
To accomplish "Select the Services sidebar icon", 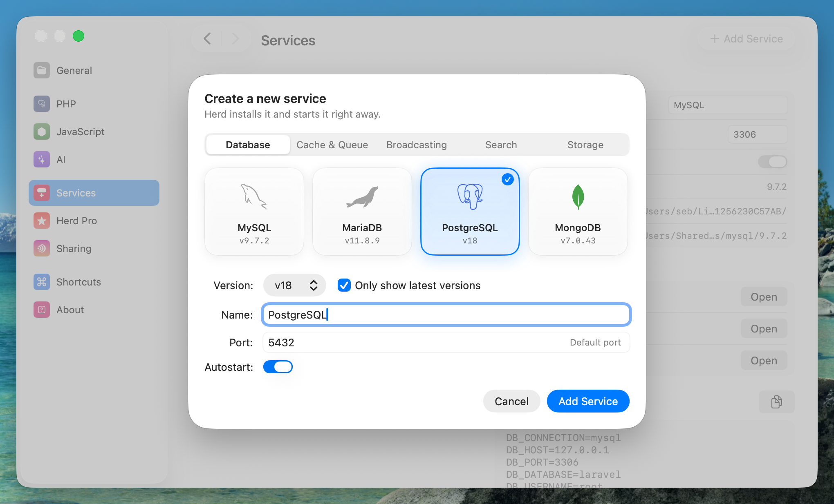I will [x=42, y=193].
